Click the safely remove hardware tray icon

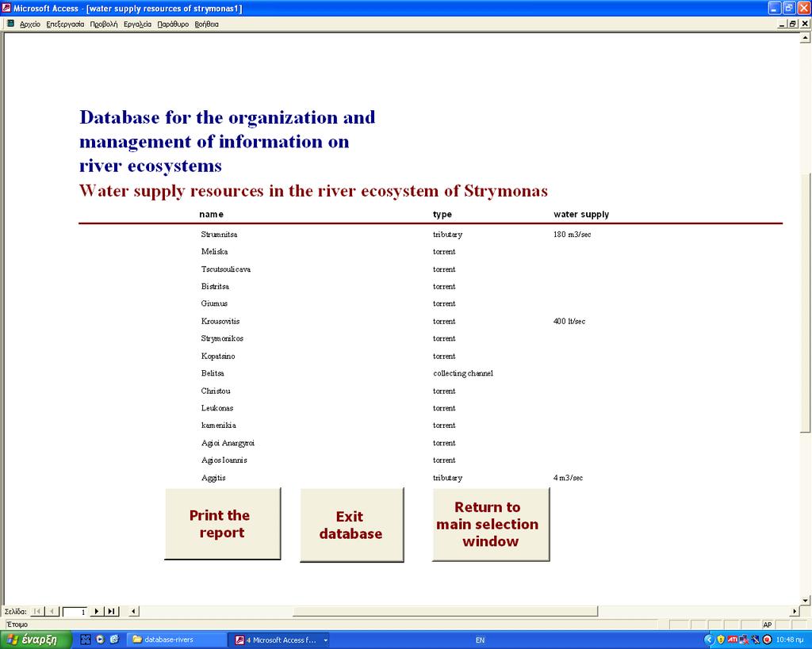click(756, 640)
